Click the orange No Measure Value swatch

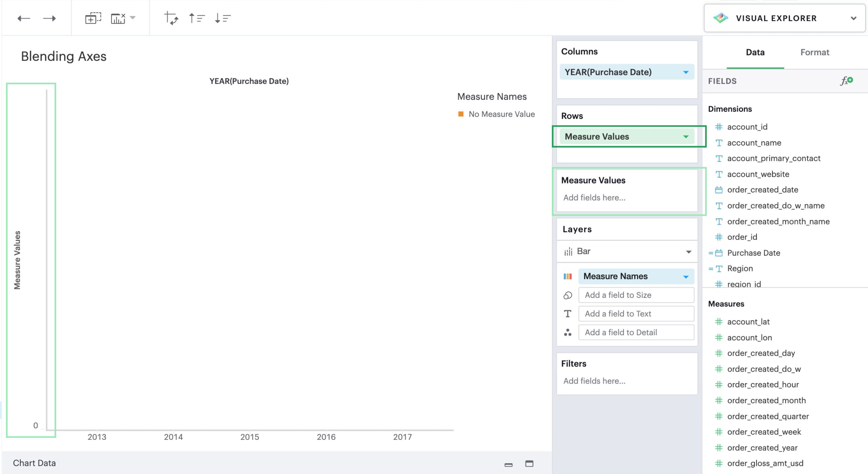461,114
